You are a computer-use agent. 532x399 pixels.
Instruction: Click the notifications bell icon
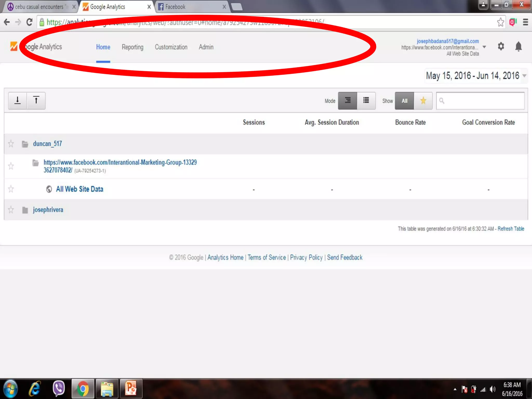[518, 47]
